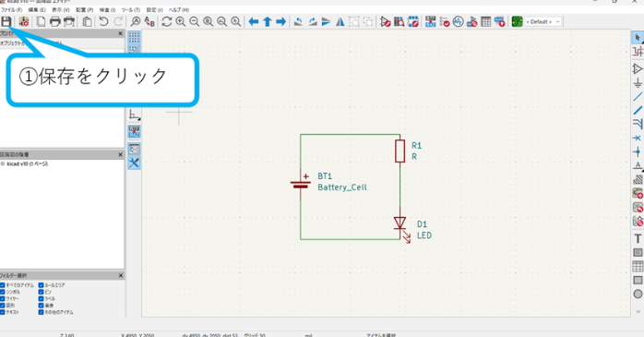Open PCB editor with green board icon
The height and width of the screenshot is (337, 644).
tap(517, 21)
